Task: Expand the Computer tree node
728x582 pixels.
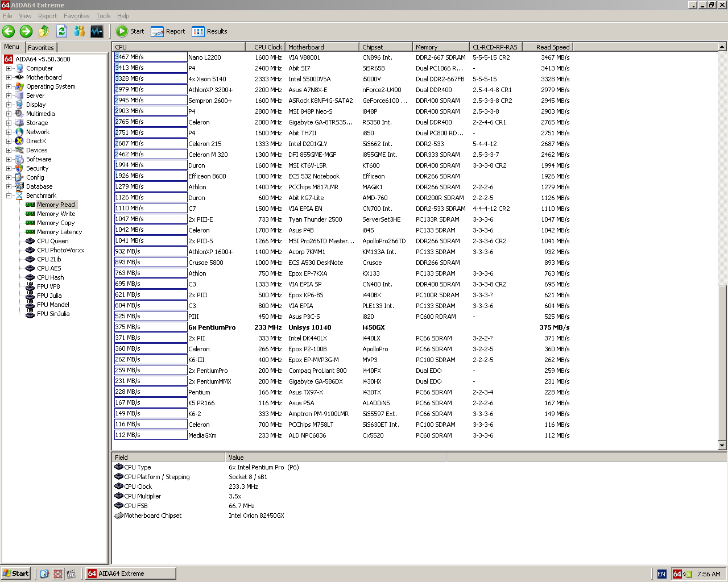Action: coord(9,68)
